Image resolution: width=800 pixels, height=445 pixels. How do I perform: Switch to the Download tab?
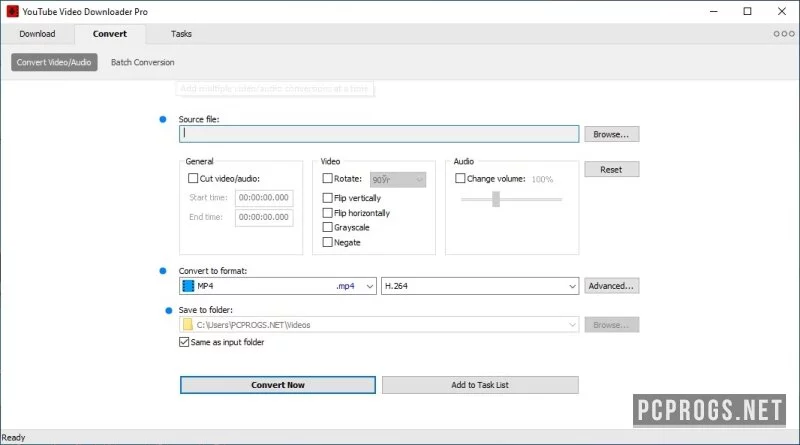tap(37, 34)
